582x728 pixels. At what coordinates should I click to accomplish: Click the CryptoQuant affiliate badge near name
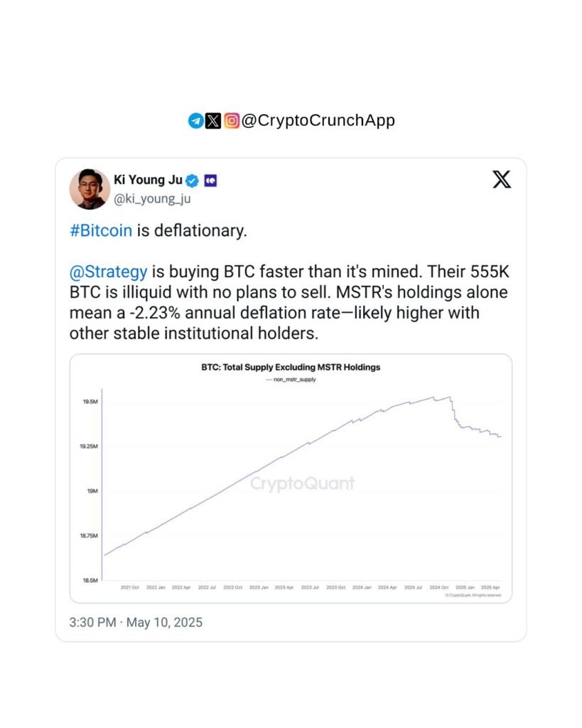pyautogui.click(x=210, y=181)
